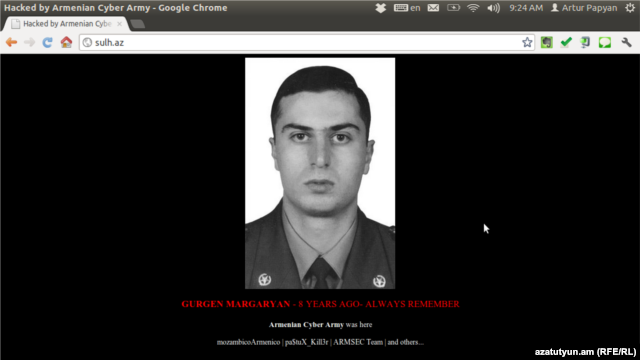The height and width of the screenshot is (360, 640).
Task: Open the extension icon next to the checkmark
Action: [x=585, y=42]
